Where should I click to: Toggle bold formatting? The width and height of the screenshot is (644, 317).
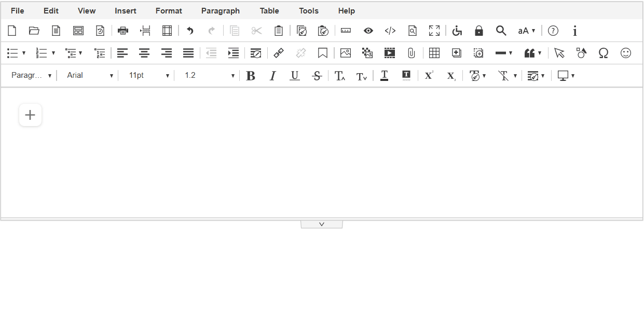[x=251, y=76]
